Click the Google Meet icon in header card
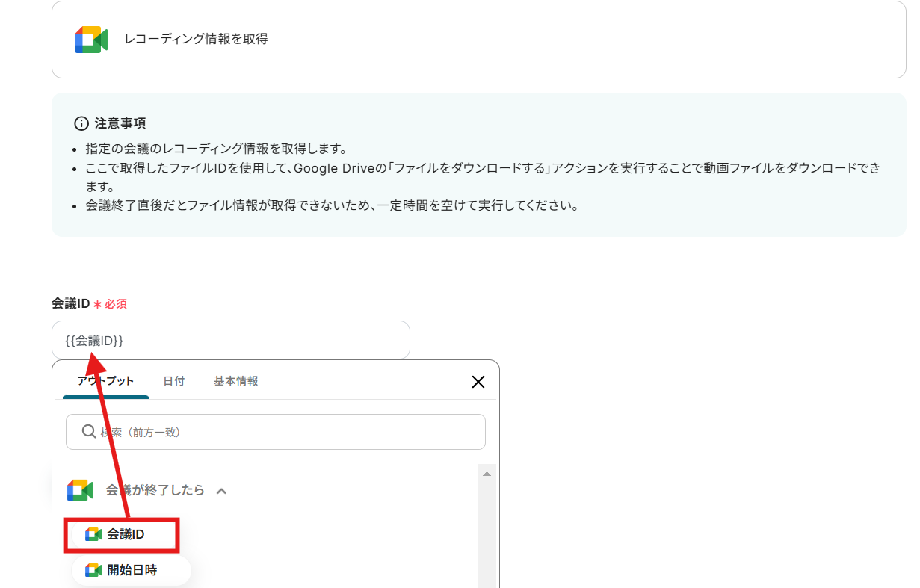The height and width of the screenshot is (588, 920). pyautogui.click(x=91, y=40)
